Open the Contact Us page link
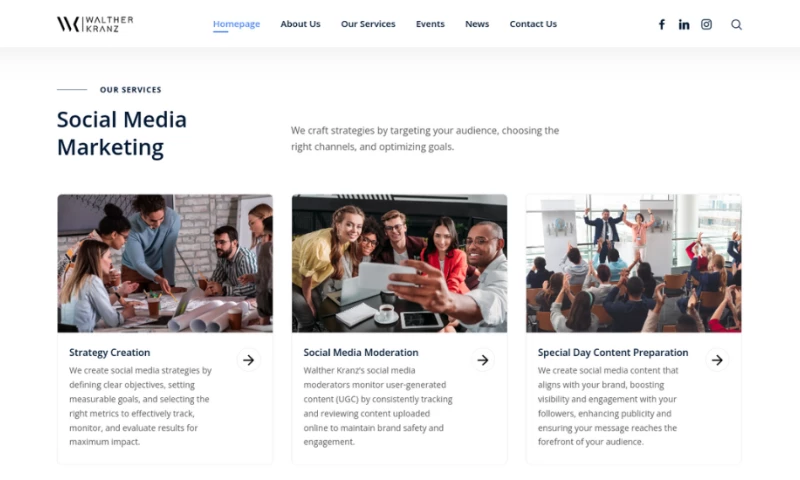This screenshot has width=800, height=480. [x=533, y=24]
